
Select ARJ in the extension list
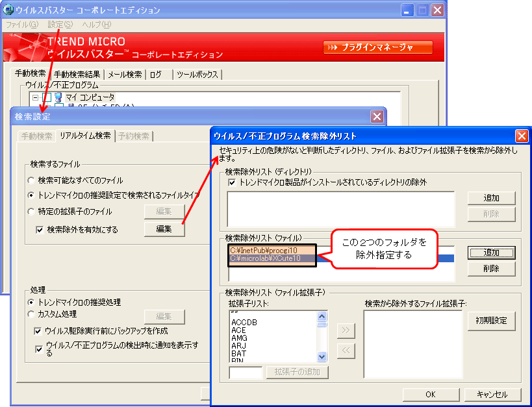tap(238, 346)
